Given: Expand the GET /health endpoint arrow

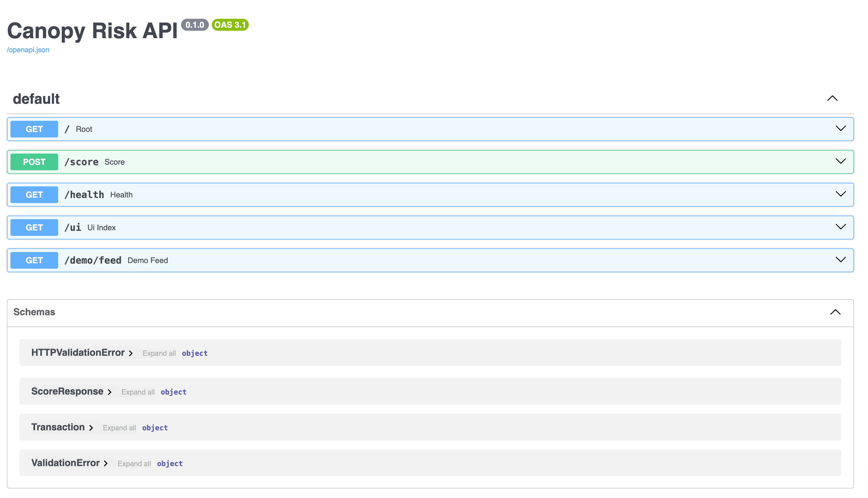Looking at the screenshot, I should (x=840, y=194).
